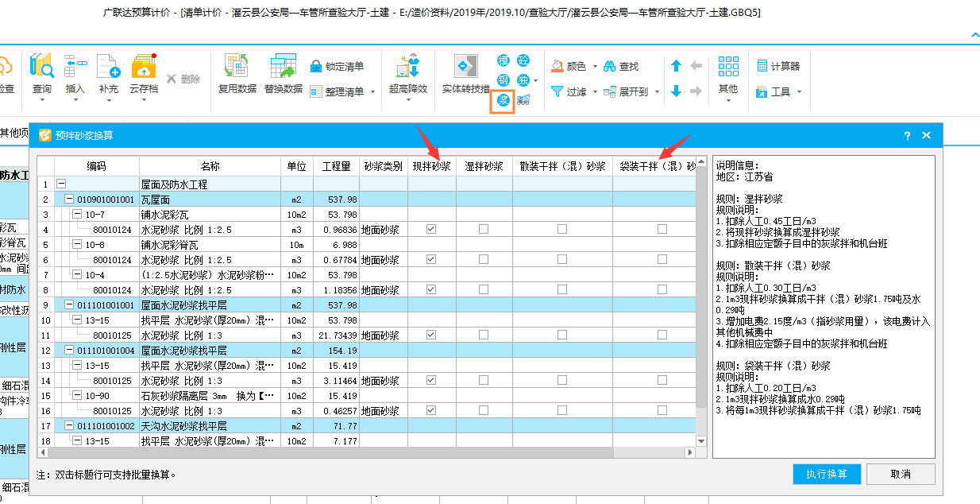This screenshot has height=504, width=980.
Task: Click the 取消 cancel button
Action: tap(901, 474)
